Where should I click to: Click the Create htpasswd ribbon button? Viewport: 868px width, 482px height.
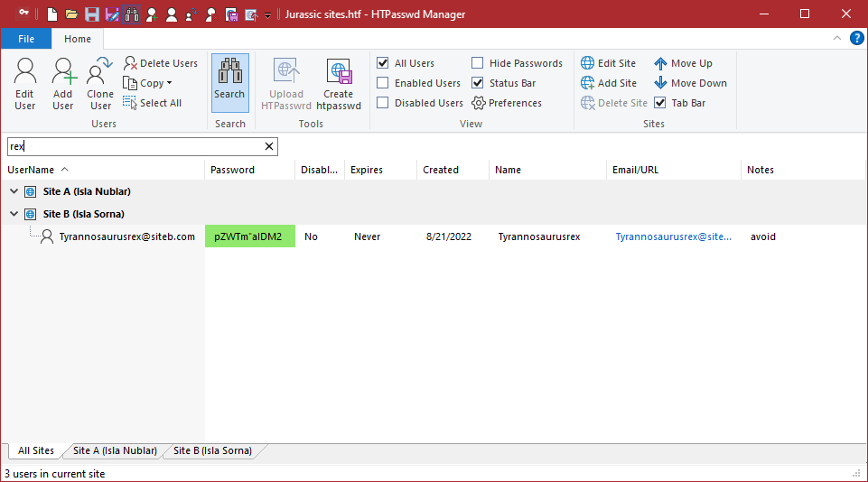(339, 84)
